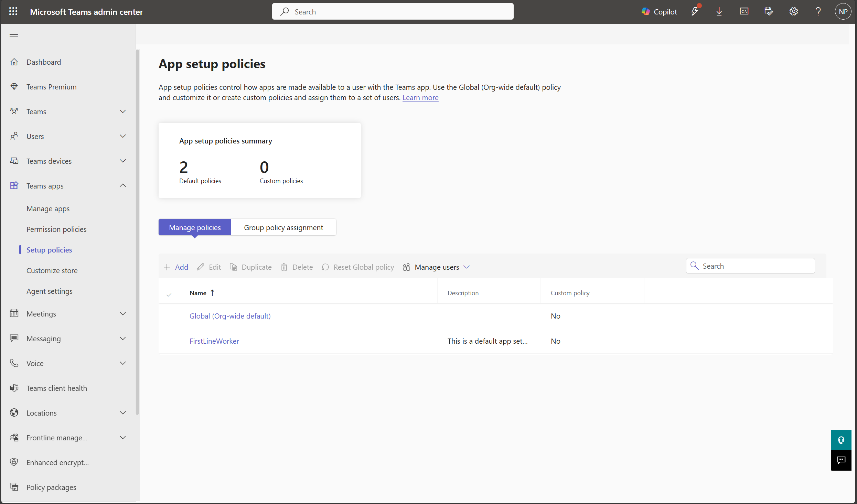Open the Copilot panel
Image resolution: width=857 pixels, height=504 pixels.
(659, 12)
